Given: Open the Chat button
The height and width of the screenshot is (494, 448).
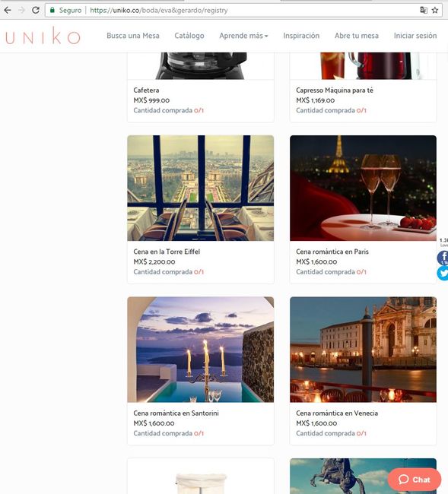Looking at the screenshot, I should [415, 480].
